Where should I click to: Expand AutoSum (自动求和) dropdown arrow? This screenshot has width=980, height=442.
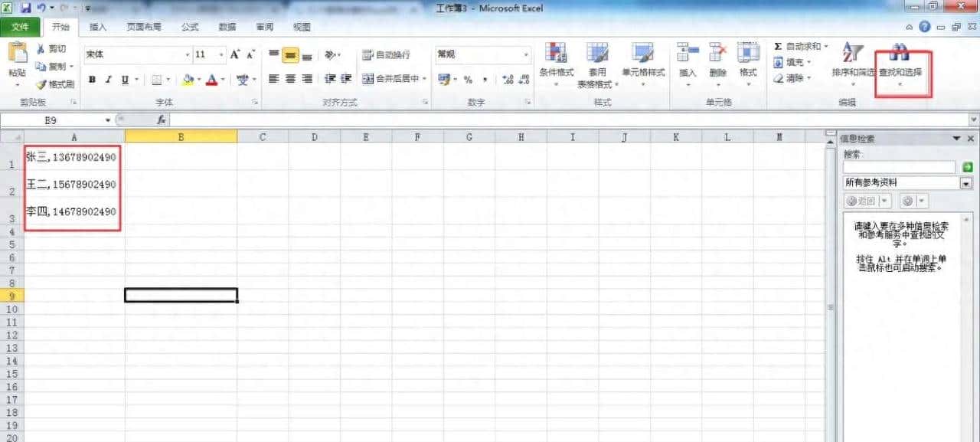click(825, 47)
